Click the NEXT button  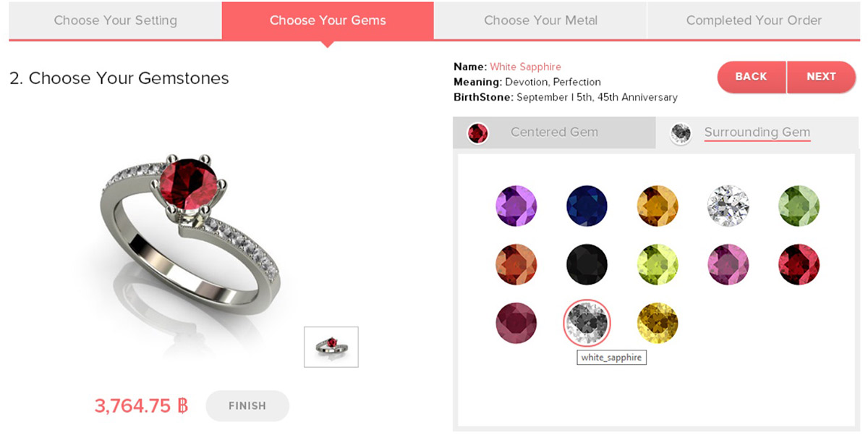821,77
